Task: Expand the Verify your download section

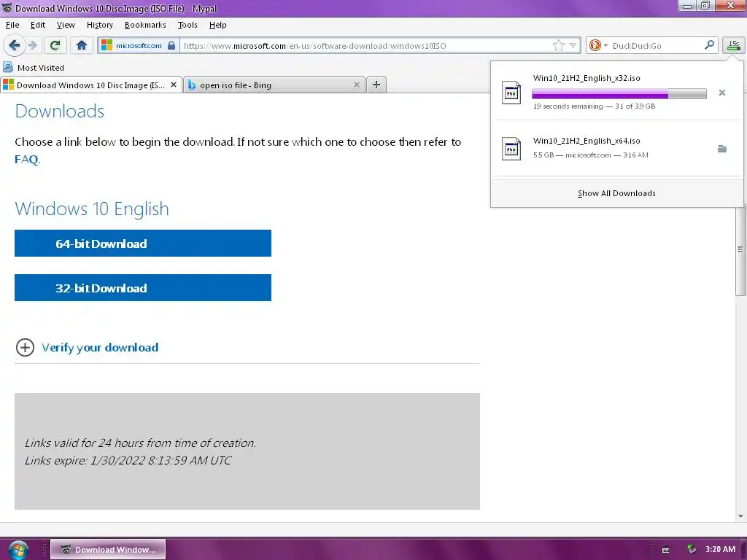Action: [x=25, y=348]
